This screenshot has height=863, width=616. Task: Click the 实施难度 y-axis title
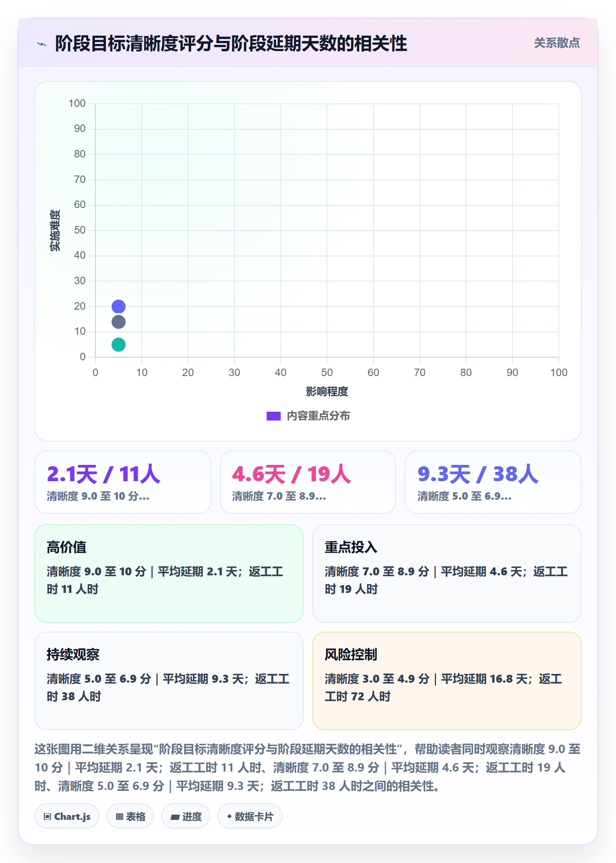55,230
